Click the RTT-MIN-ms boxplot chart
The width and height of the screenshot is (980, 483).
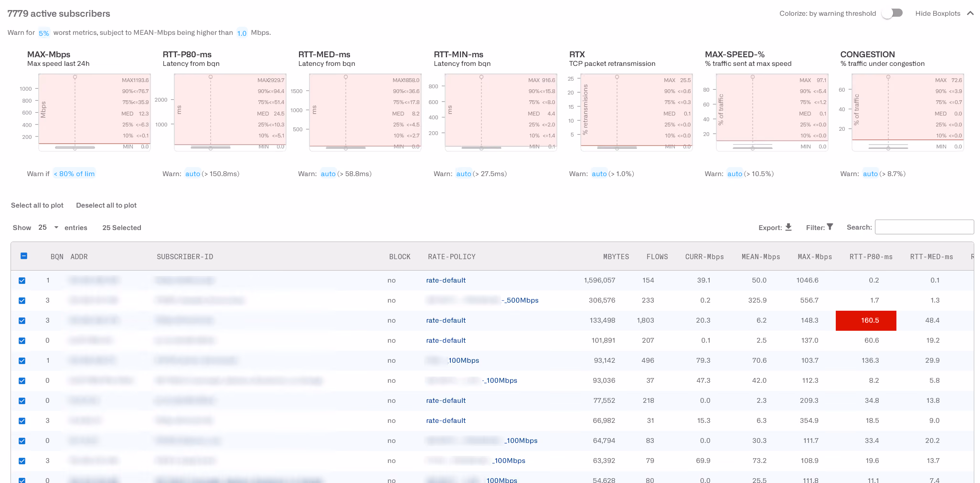[x=501, y=113]
